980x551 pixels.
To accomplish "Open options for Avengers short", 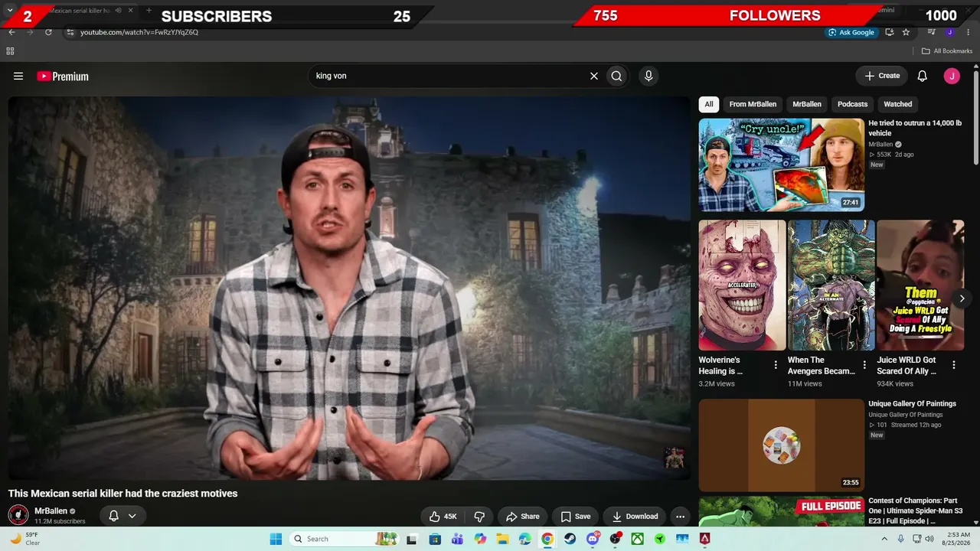I will [x=864, y=365].
